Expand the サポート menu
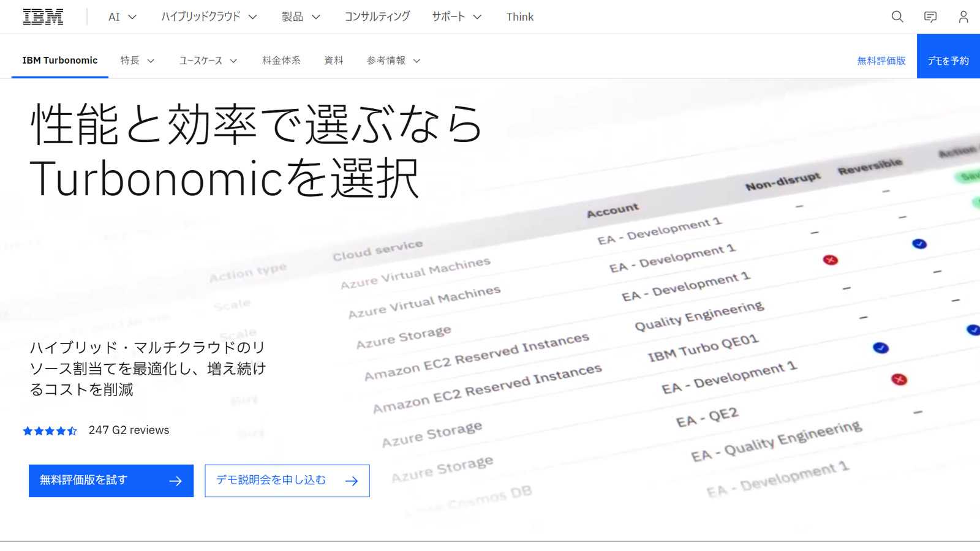 point(457,17)
